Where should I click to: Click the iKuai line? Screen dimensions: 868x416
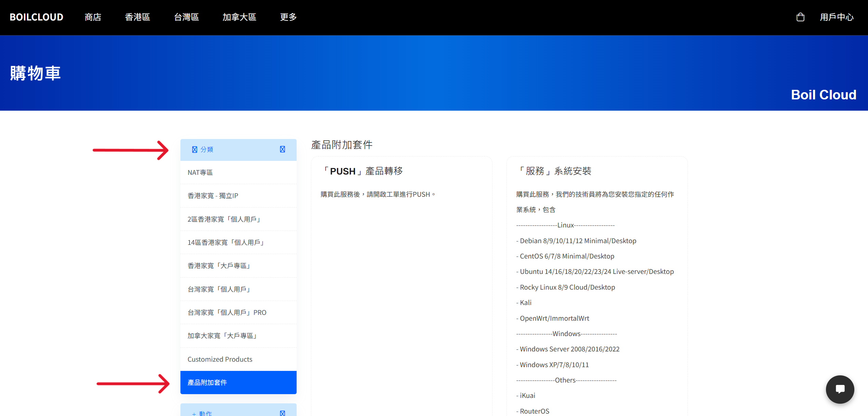click(x=526, y=396)
